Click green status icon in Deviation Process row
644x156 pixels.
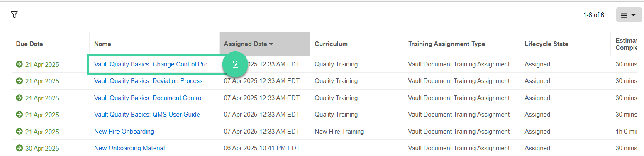[x=19, y=81]
